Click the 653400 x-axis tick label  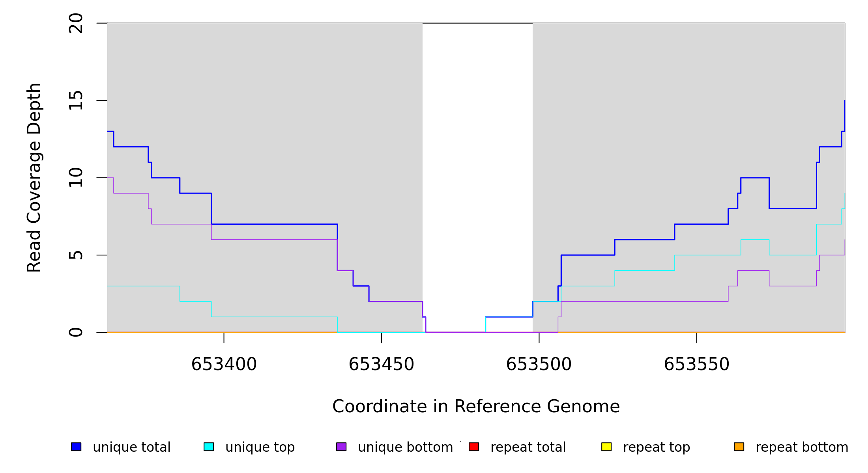coord(224,364)
